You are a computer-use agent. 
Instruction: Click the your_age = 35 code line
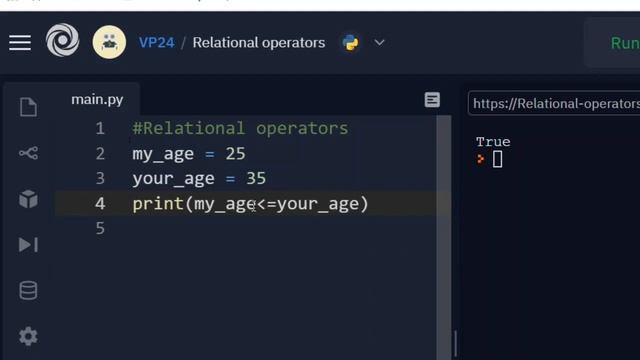199,178
